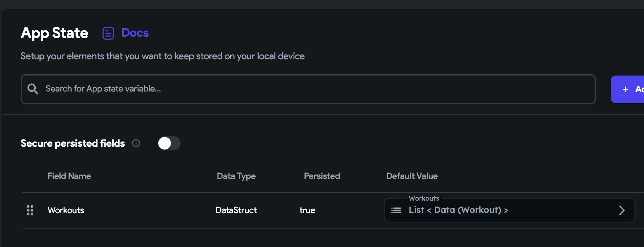Click the App State page title
Image resolution: width=644 pixels, height=247 pixels.
point(54,33)
